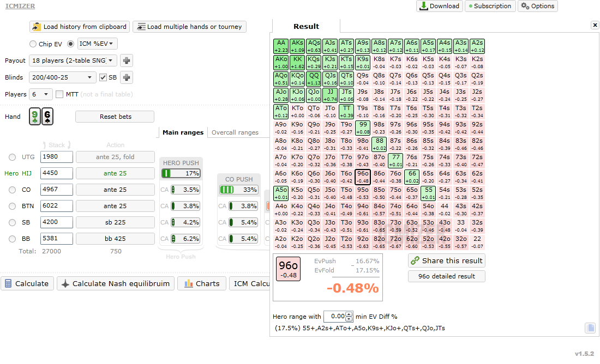Close the Result panel

click(x=595, y=25)
